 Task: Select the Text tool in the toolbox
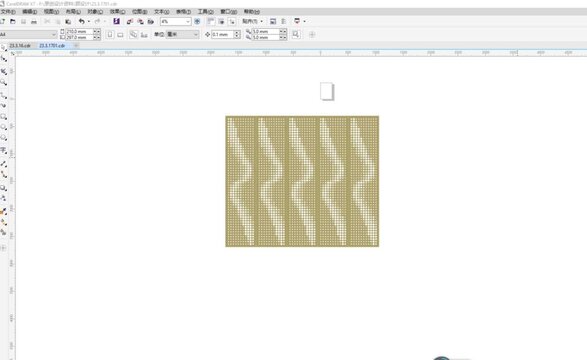[4, 150]
